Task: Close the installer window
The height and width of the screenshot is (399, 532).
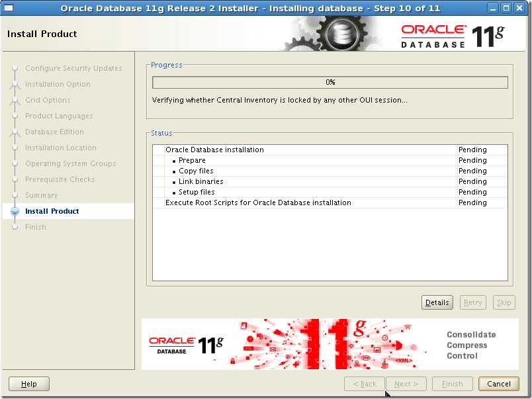Action: (x=519, y=8)
